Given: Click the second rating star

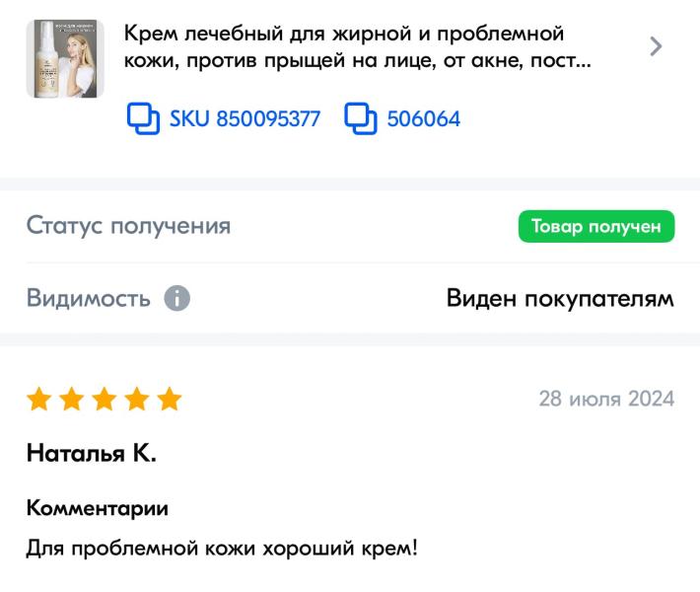Looking at the screenshot, I should (x=72, y=400).
